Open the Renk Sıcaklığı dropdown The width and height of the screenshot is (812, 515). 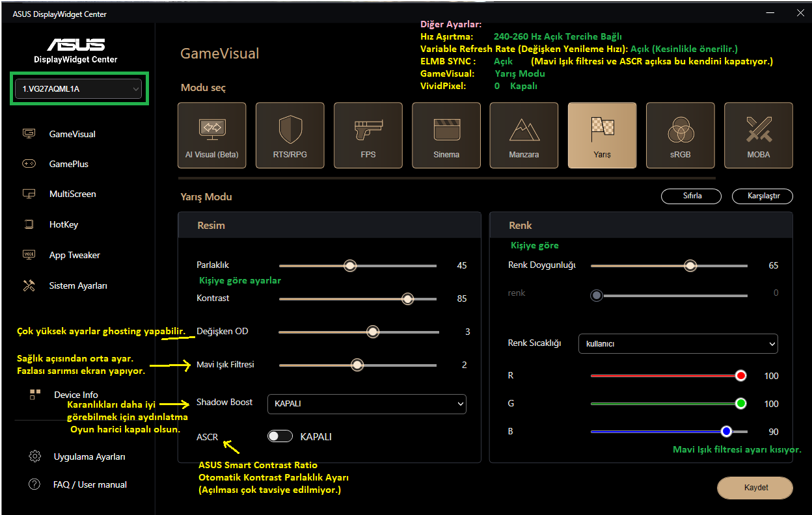pyautogui.click(x=677, y=343)
